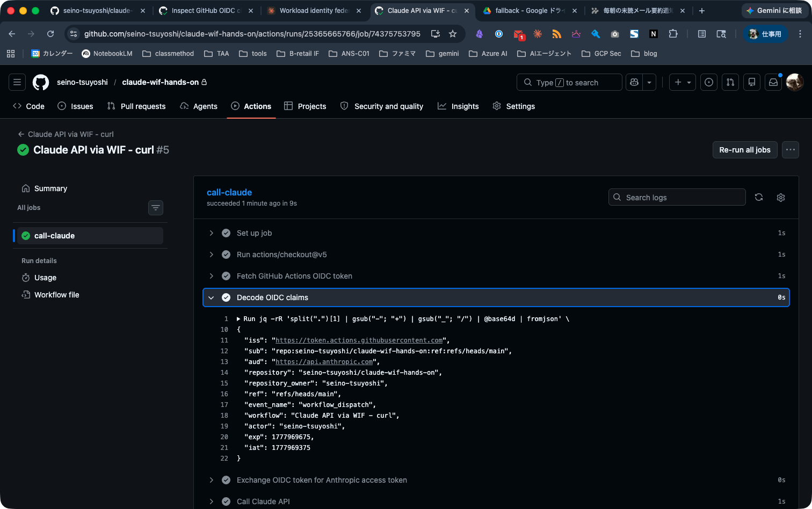Open the api.anthropic.com URL in log
Viewport: 812px width, 509px height.
coord(324,362)
